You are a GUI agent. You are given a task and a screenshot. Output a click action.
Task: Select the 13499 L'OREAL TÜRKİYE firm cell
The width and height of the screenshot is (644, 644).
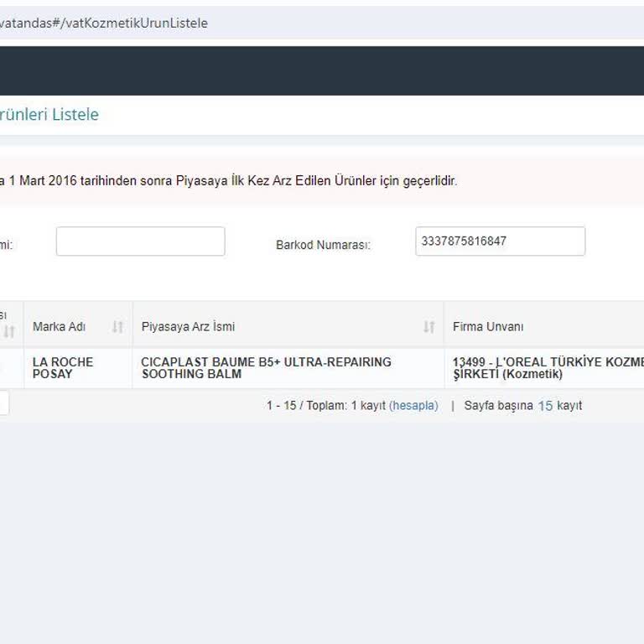pyautogui.click(x=544, y=368)
